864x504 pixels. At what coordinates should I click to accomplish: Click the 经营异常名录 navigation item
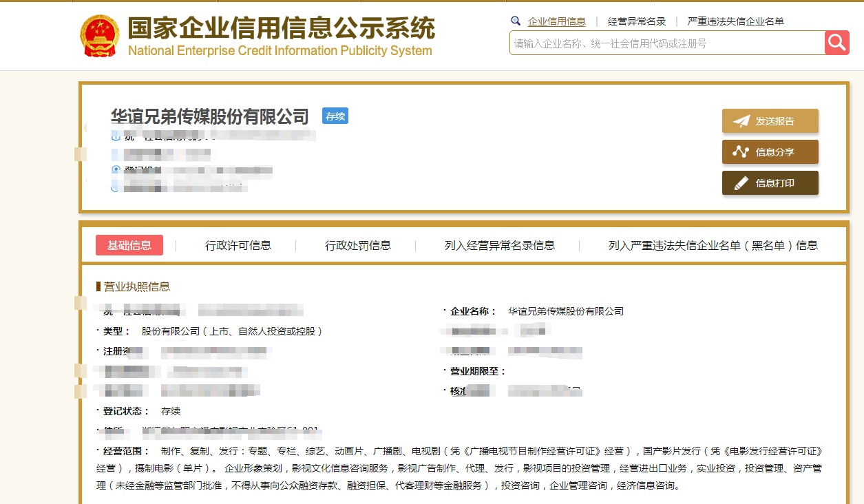click(636, 21)
